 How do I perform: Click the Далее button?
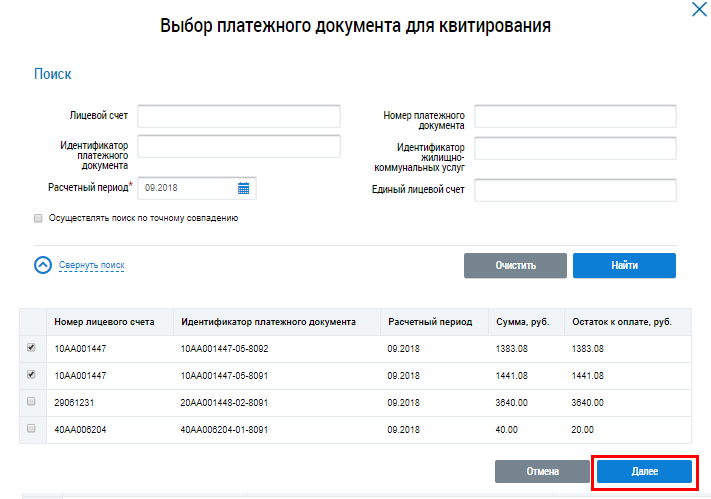click(x=643, y=471)
